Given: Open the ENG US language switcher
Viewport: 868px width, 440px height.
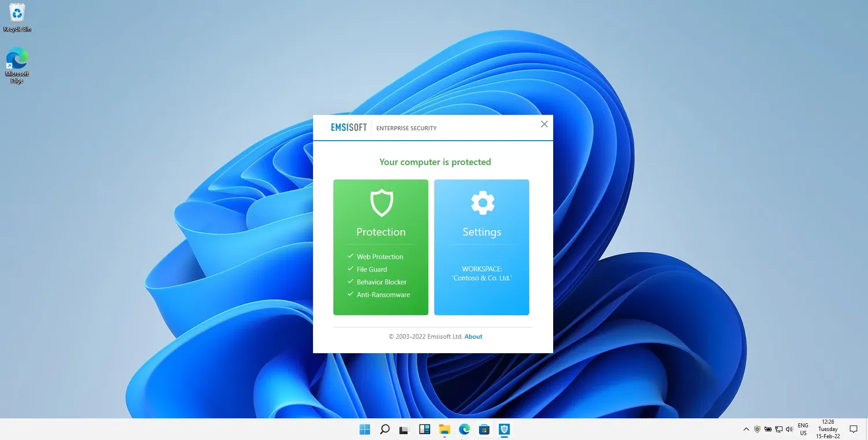Looking at the screenshot, I should point(803,430).
